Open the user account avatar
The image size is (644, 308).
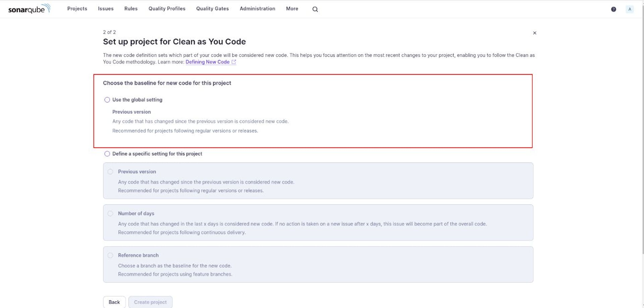point(630,9)
